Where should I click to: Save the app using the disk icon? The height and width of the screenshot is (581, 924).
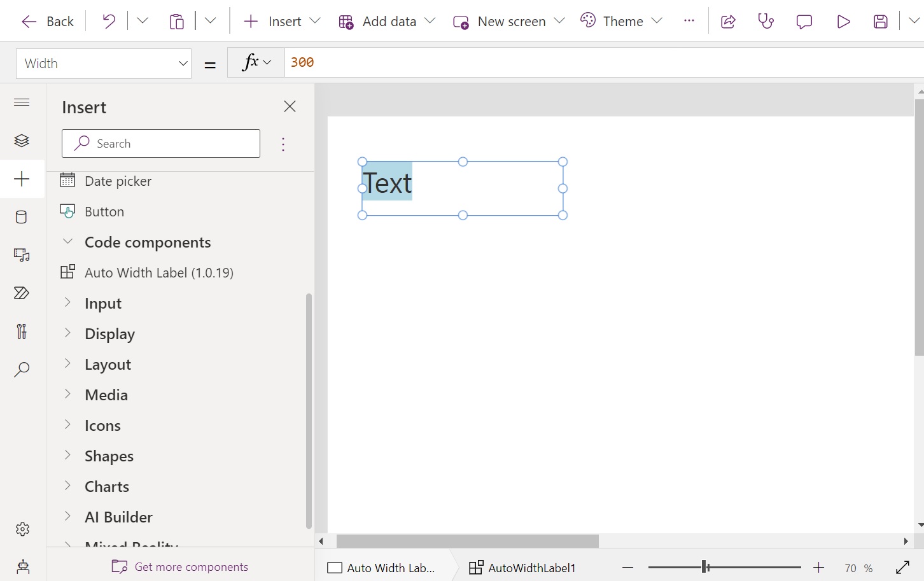881,21
